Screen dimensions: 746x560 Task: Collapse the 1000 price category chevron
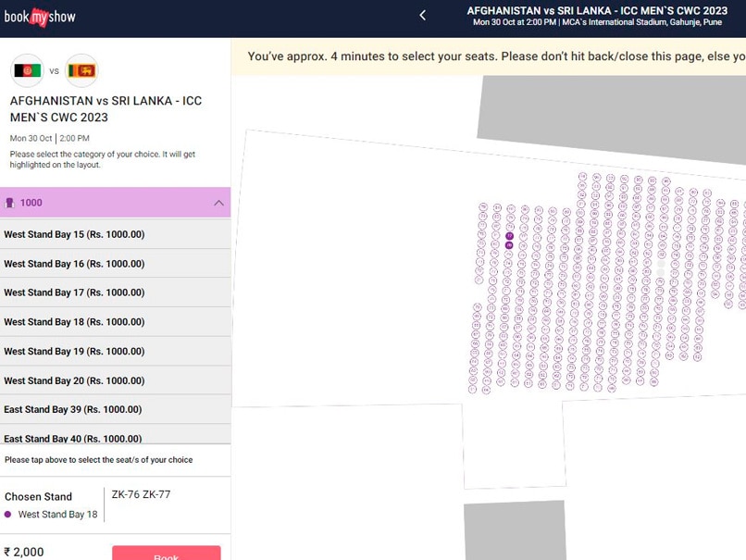pos(218,203)
